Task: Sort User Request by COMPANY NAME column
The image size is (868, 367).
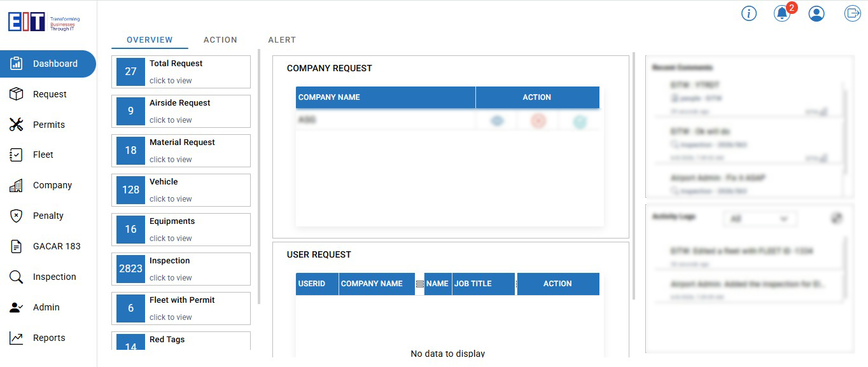Action: coord(377,284)
